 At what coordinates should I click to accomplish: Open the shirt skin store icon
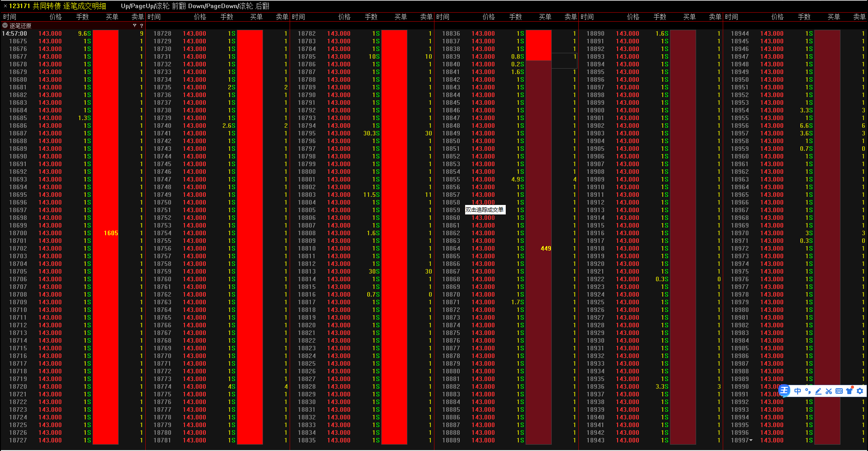point(850,391)
